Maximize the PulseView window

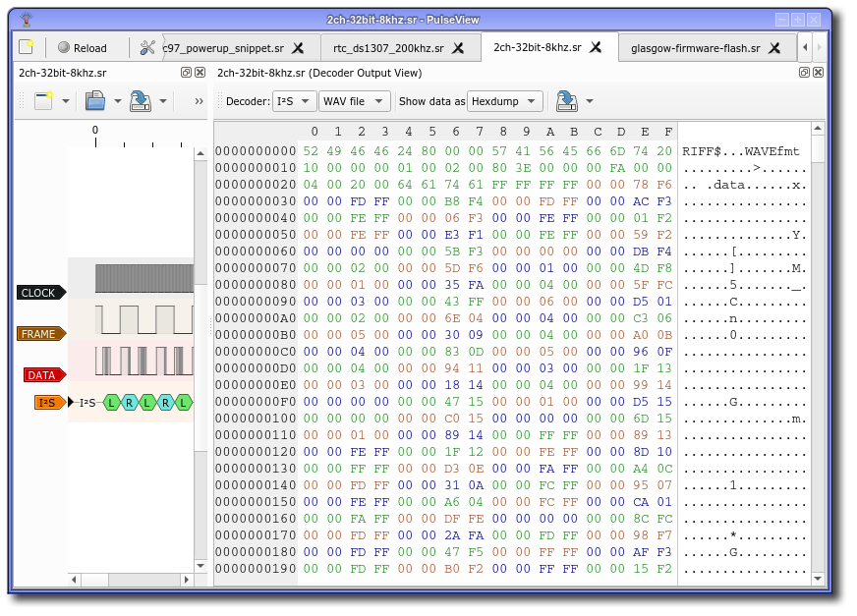point(798,20)
